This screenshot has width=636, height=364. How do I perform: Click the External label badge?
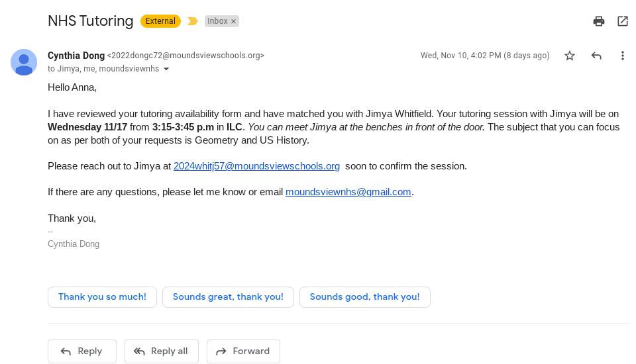pos(160,21)
